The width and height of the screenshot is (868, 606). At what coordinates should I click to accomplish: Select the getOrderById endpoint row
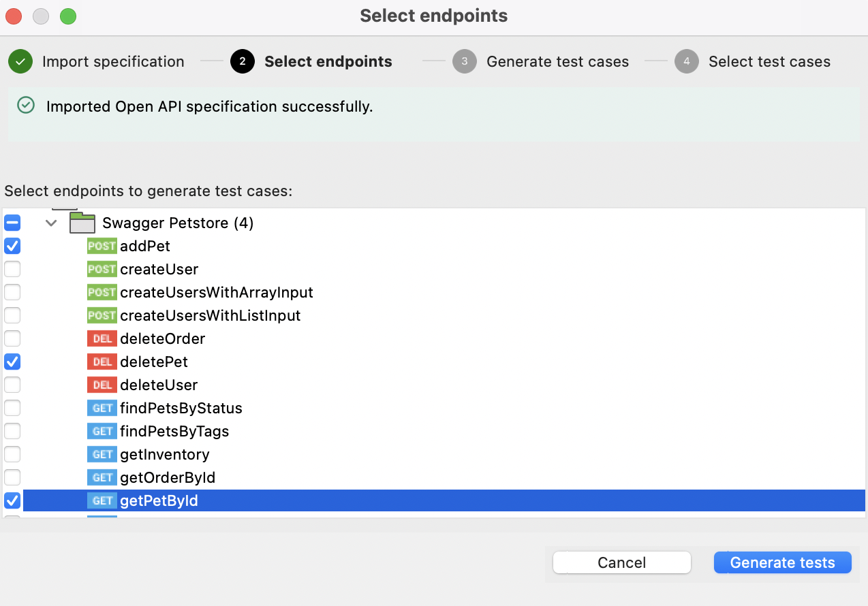(168, 477)
